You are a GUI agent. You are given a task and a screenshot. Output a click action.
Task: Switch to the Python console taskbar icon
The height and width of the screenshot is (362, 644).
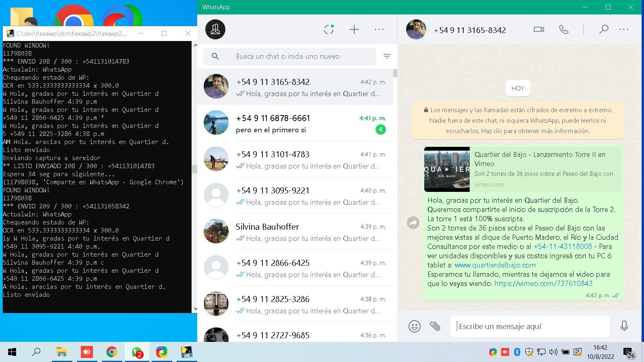(186, 352)
